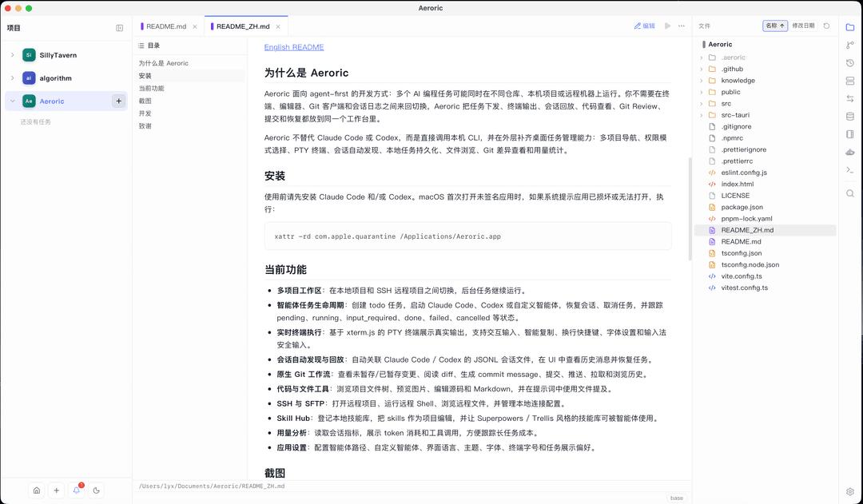
Task: Toggle dark mode with moon icon
Action: pyautogui.click(x=97, y=490)
